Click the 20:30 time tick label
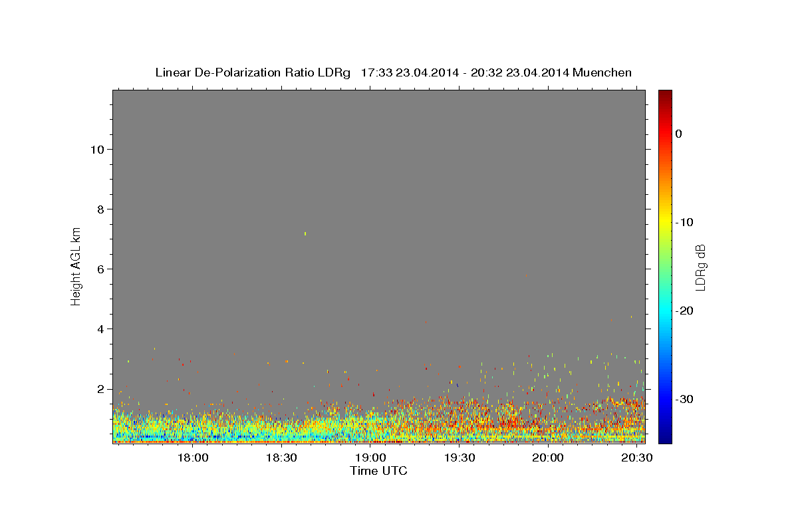The width and height of the screenshot is (798, 532). click(636, 458)
